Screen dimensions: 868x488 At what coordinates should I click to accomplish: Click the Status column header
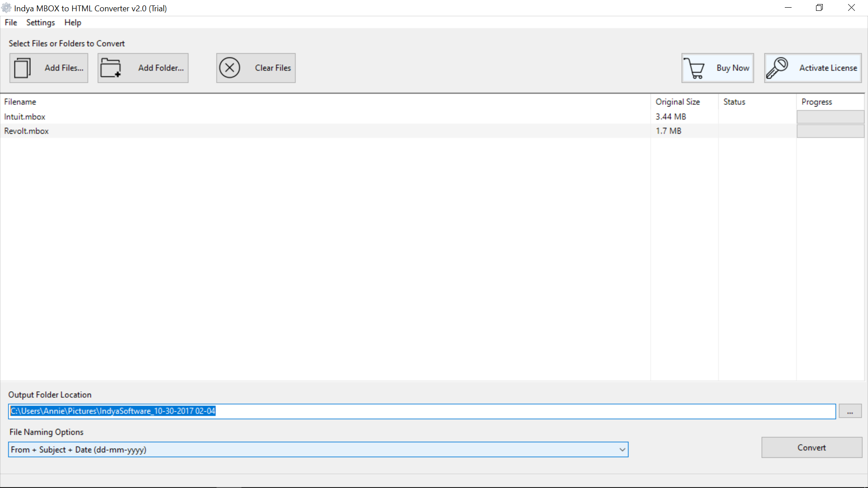pyautogui.click(x=757, y=102)
